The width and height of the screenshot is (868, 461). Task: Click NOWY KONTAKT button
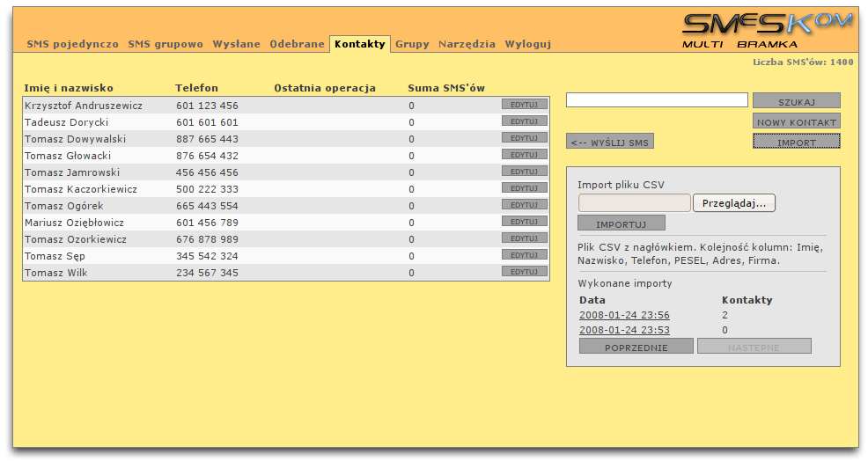797,121
